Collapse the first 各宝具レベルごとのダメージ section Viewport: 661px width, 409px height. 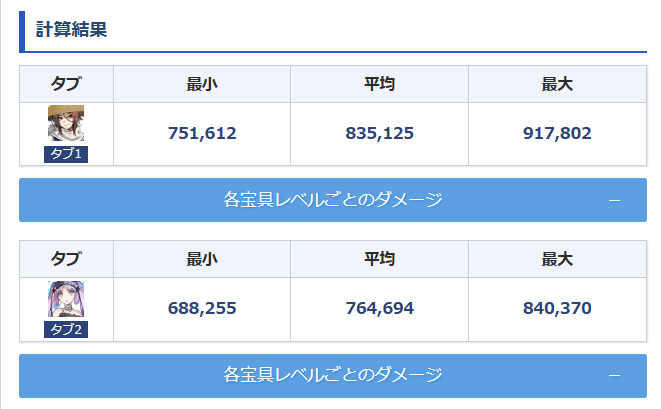333,201
